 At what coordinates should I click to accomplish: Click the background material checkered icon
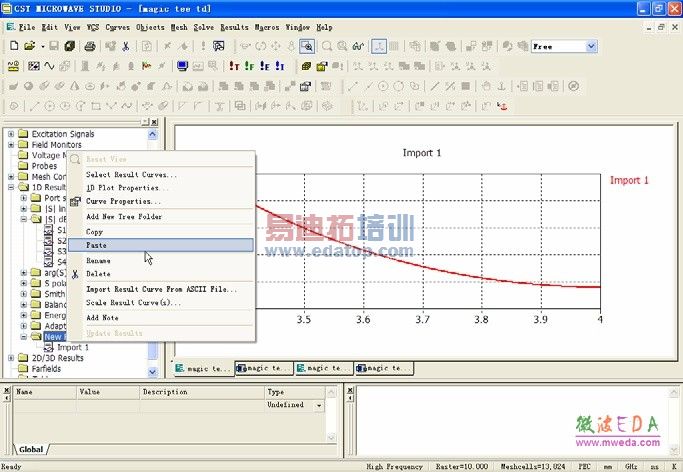(34, 66)
